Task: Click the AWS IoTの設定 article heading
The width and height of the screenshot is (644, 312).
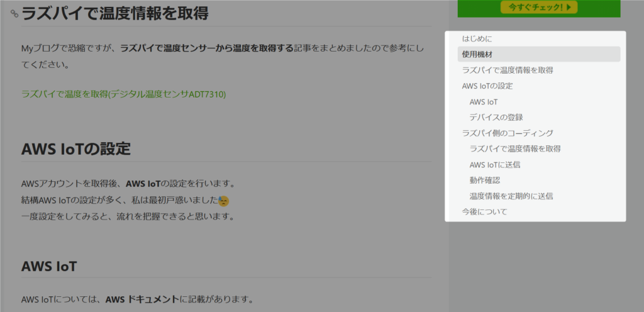Action: tap(76, 149)
